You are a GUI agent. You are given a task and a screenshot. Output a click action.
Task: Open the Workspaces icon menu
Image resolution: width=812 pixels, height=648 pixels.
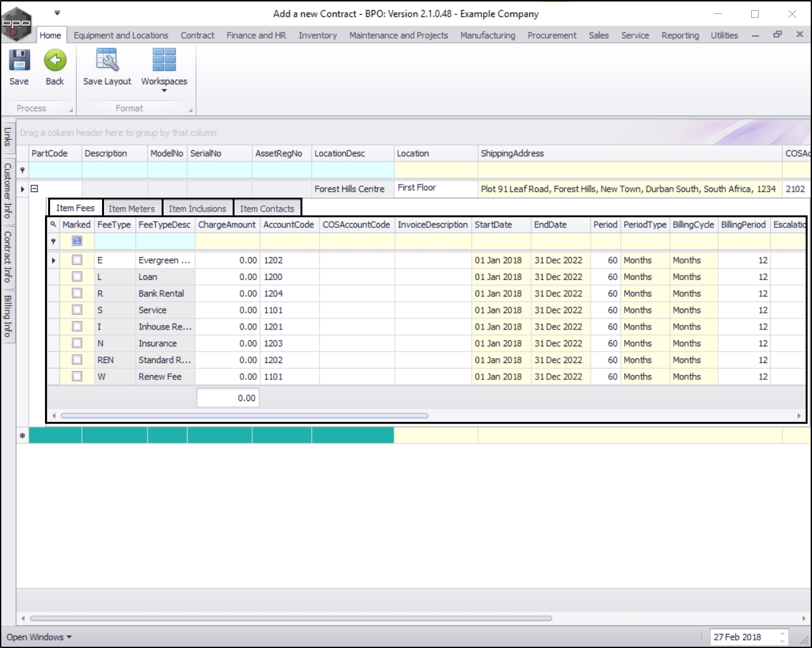(x=164, y=61)
